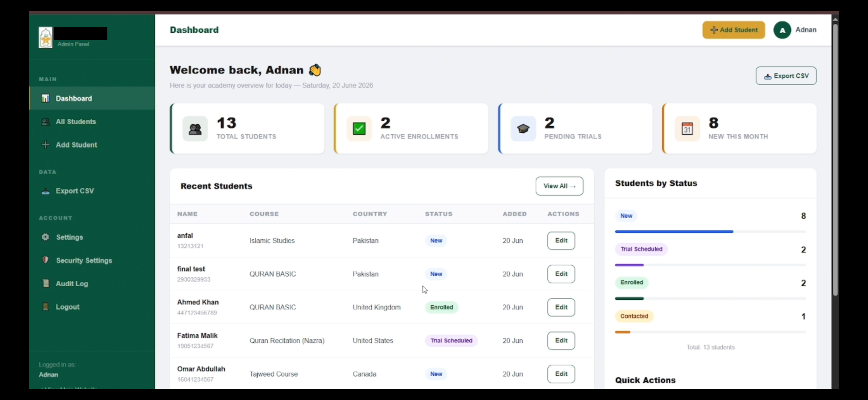Click the Tajweed Course cell

click(274, 374)
